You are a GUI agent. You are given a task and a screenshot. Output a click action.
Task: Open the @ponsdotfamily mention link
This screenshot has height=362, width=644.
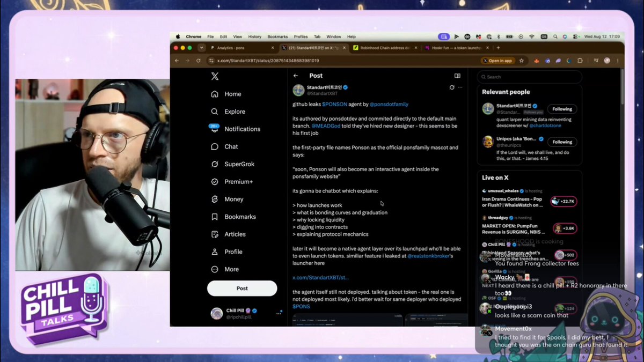(389, 104)
